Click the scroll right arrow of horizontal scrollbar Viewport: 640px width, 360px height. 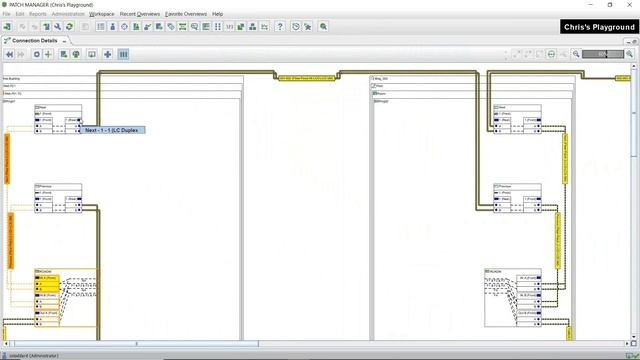pyautogui.click(x=627, y=344)
